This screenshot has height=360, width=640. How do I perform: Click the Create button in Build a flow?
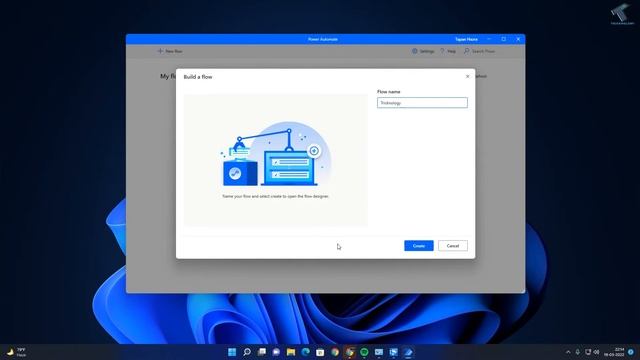tap(419, 246)
